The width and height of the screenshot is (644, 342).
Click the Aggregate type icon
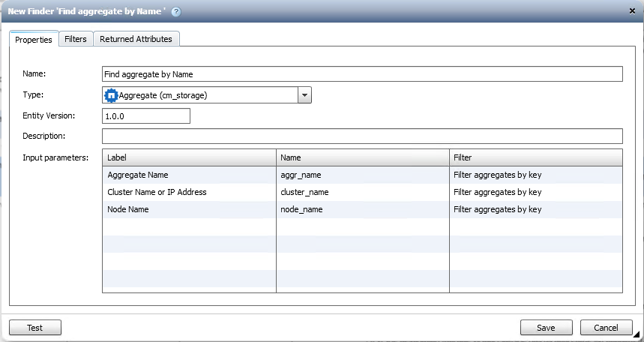(111, 95)
